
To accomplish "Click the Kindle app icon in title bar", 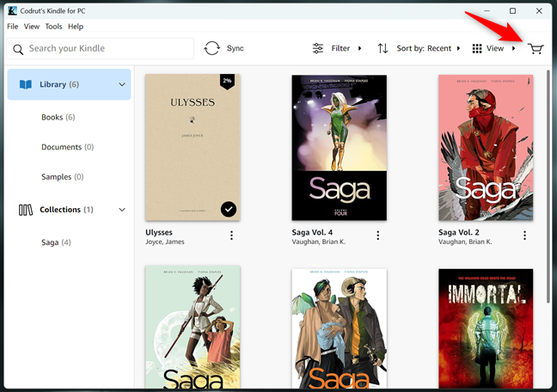I will point(12,10).
